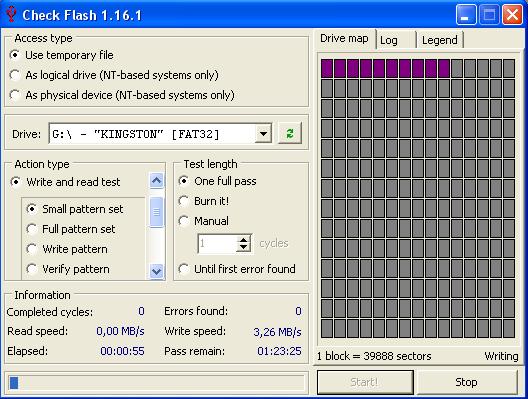This screenshot has width=528, height=399.
Task: Click the cycles number input field
Action: [x=218, y=243]
